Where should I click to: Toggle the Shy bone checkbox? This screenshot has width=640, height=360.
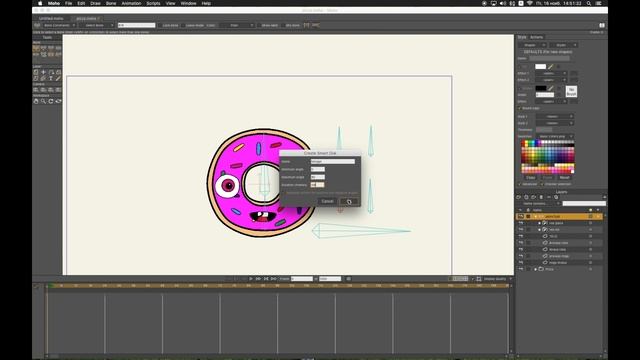tap(283, 25)
